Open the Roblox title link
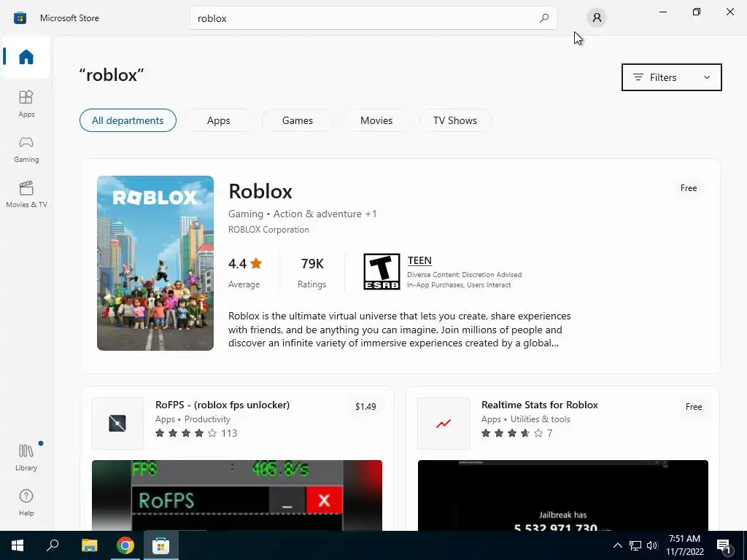The width and height of the screenshot is (747, 560). (260, 192)
